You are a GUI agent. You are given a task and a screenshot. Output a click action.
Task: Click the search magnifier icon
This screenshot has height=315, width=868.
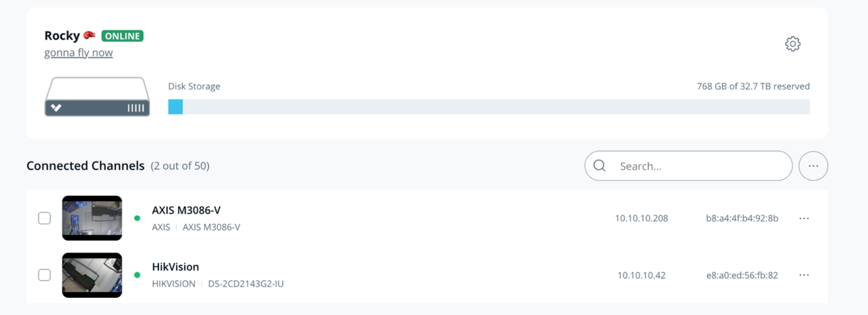[x=599, y=166]
